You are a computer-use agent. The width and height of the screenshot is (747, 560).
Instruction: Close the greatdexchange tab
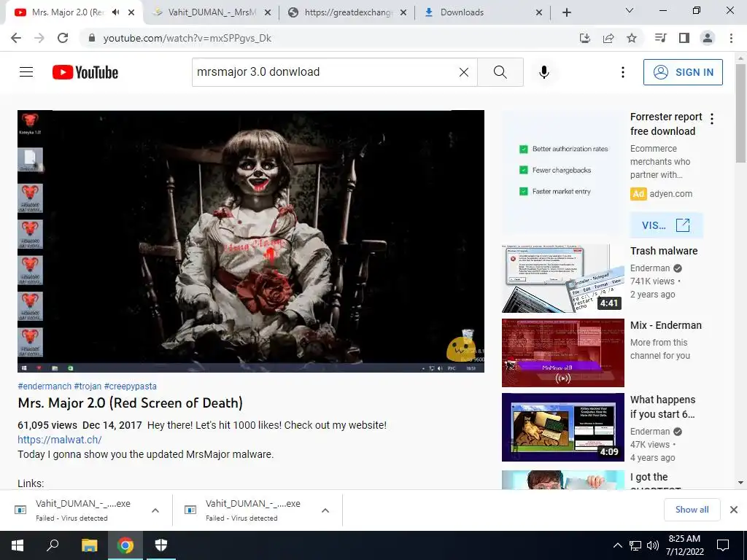coord(403,13)
